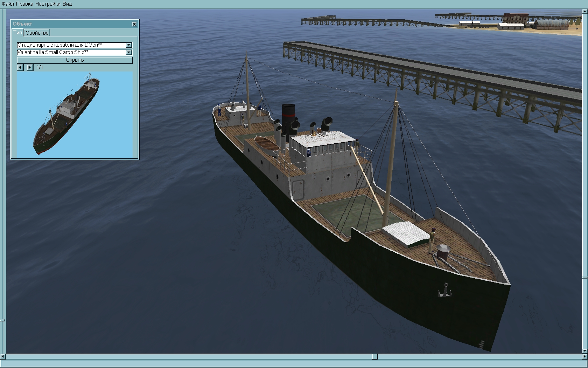Screen dimensions: 588x368
Task: Show previous object preview image
Action: point(20,67)
